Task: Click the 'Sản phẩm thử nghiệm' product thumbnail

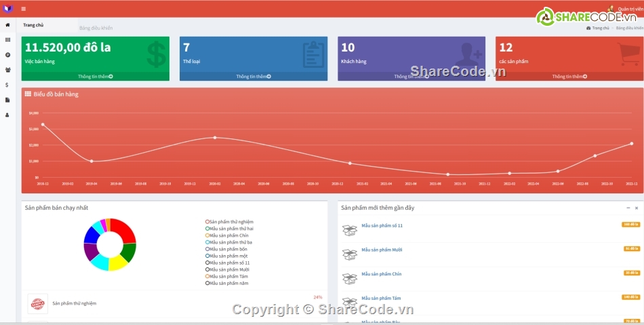Action: (x=38, y=303)
